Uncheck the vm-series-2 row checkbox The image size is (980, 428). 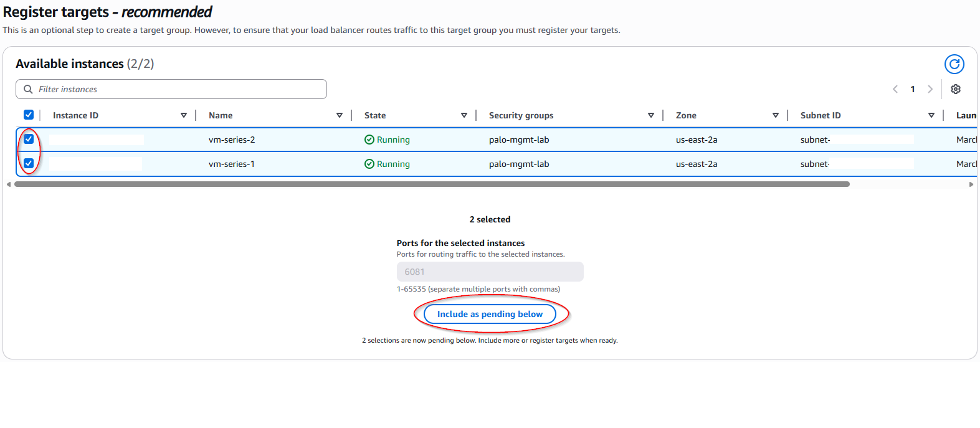click(x=29, y=139)
